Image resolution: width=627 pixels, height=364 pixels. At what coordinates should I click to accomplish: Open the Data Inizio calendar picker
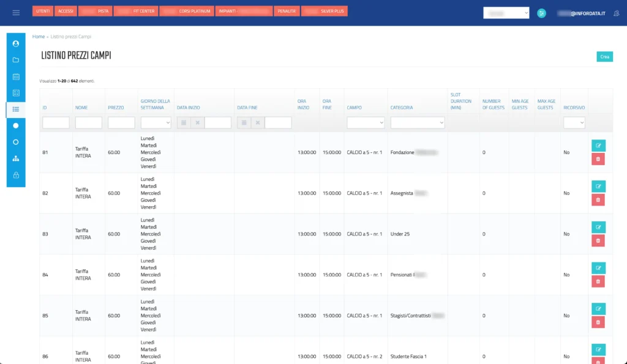(x=183, y=123)
